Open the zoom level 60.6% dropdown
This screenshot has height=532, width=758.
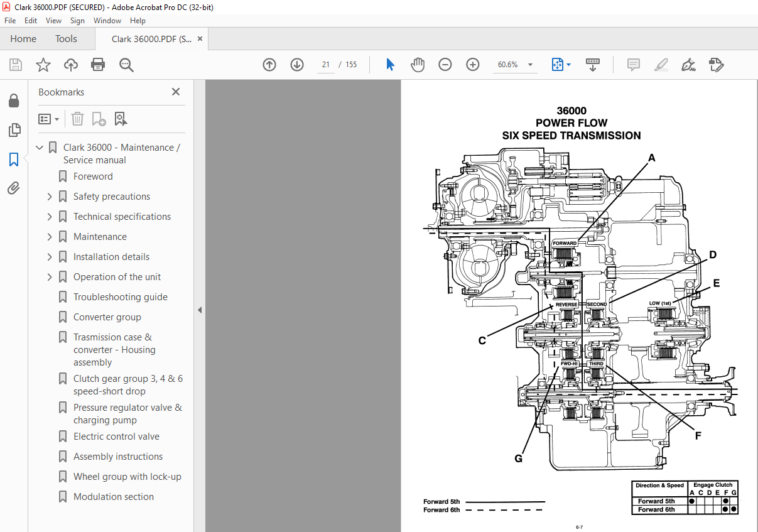[530, 65]
